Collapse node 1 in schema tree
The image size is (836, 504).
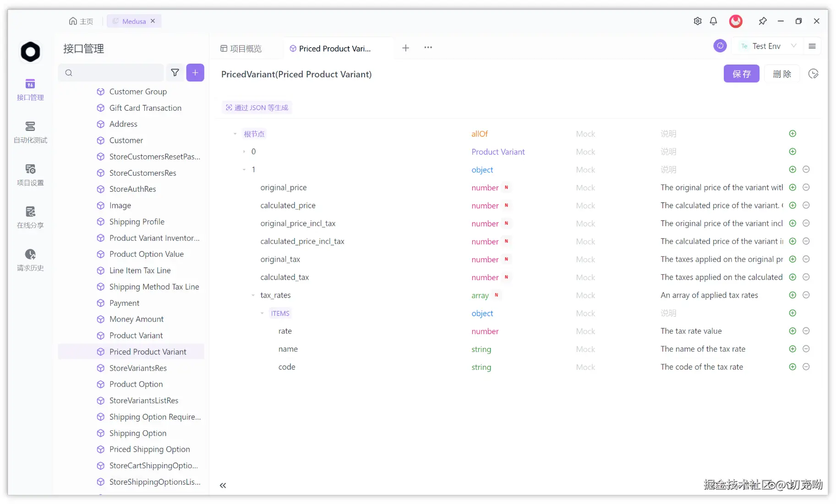point(244,169)
